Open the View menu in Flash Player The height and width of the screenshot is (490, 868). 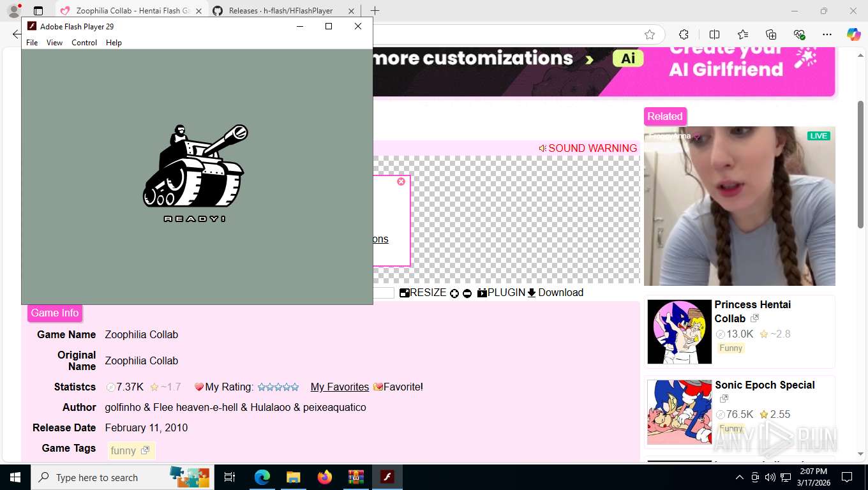click(55, 43)
